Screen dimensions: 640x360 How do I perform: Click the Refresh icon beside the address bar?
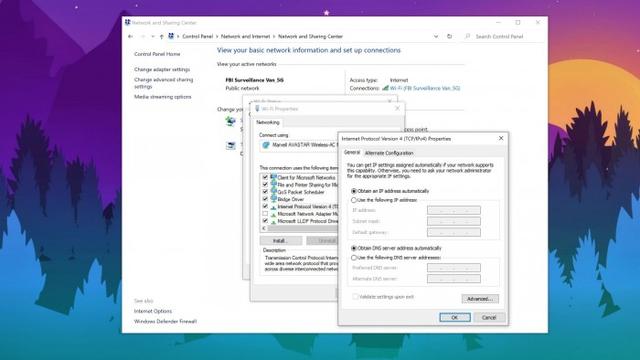(449, 36)
